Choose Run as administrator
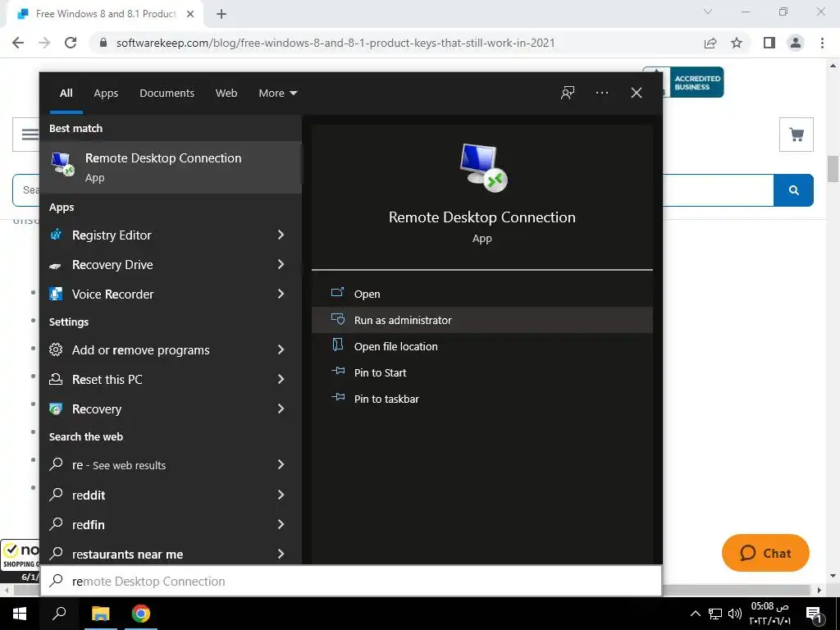840x630 pixels. [482, 320]
